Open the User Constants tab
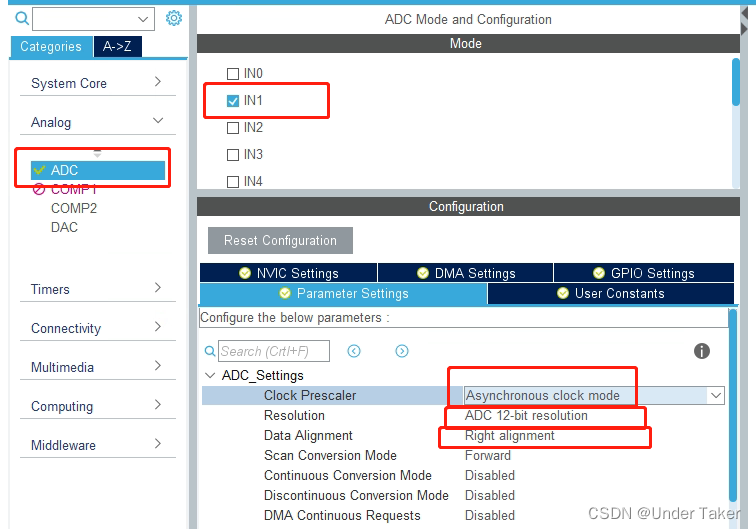Screen dimensions: 756x529 pos(611,293)
